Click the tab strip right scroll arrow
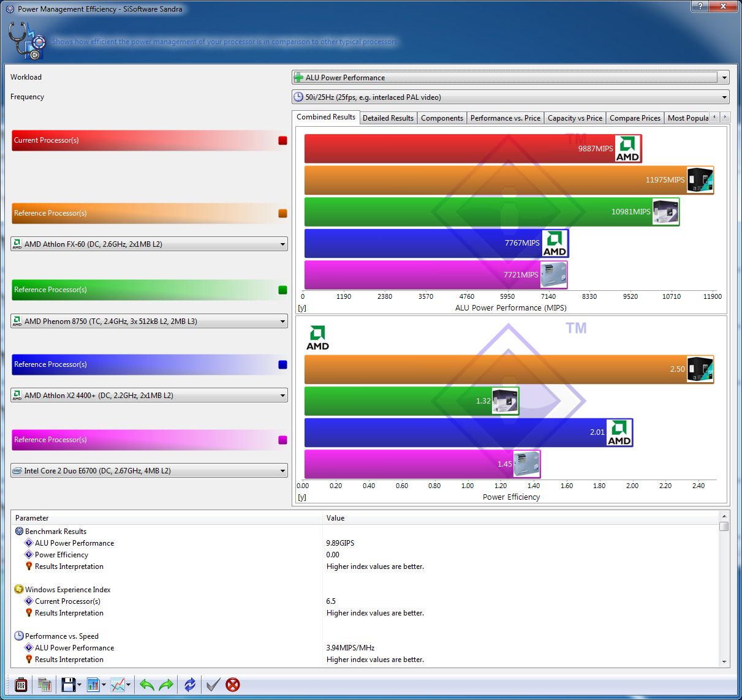Screen dimensions: 742x700 [725, 117]
